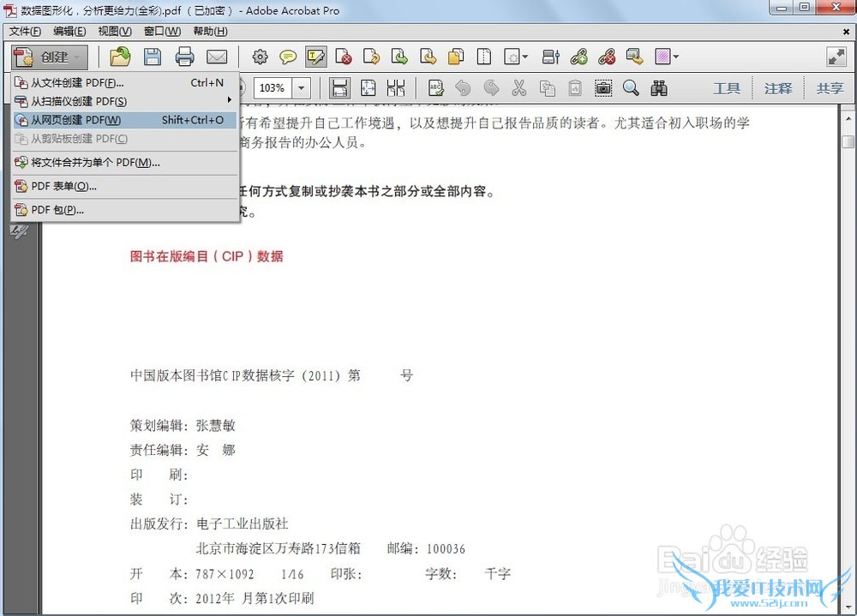
Task: Add a sticky note comment icon
Action: point(287,57)
